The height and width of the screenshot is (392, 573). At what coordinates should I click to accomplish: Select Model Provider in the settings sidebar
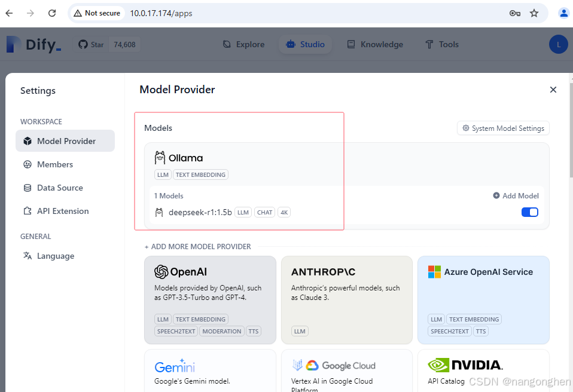pyautogui.click(x=65, y=141)
